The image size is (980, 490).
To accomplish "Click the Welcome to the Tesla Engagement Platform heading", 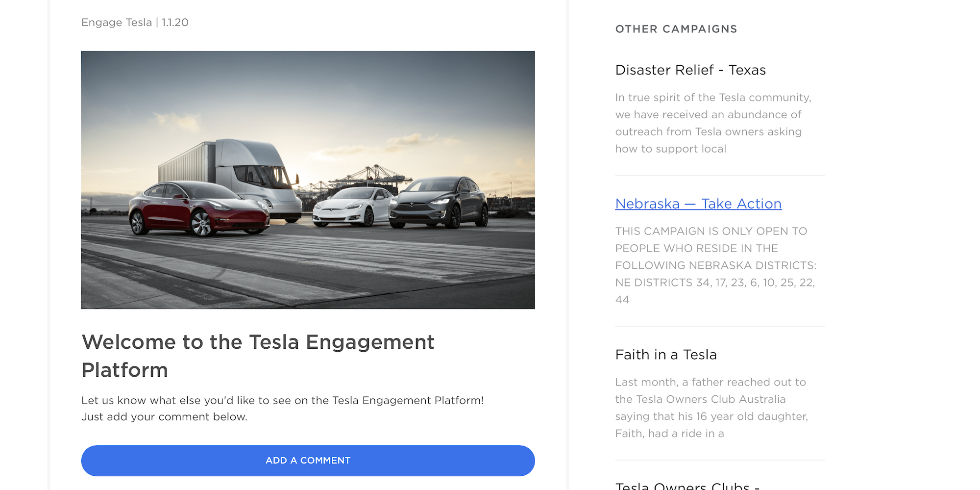I will pyautogui.click(x=258, y=356).
